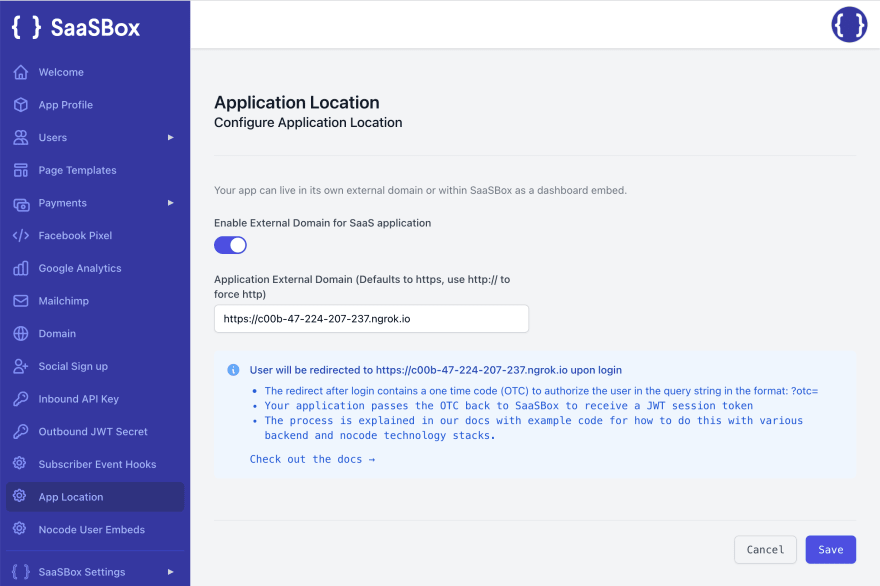
Task: Click the 'Your app can live' description text
Action: tap(420, 190)
